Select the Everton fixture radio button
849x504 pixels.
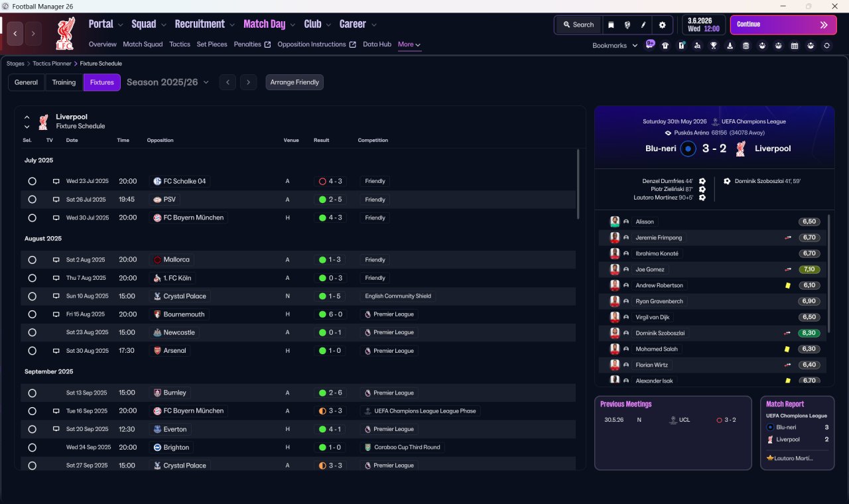(x=32, y=429)
